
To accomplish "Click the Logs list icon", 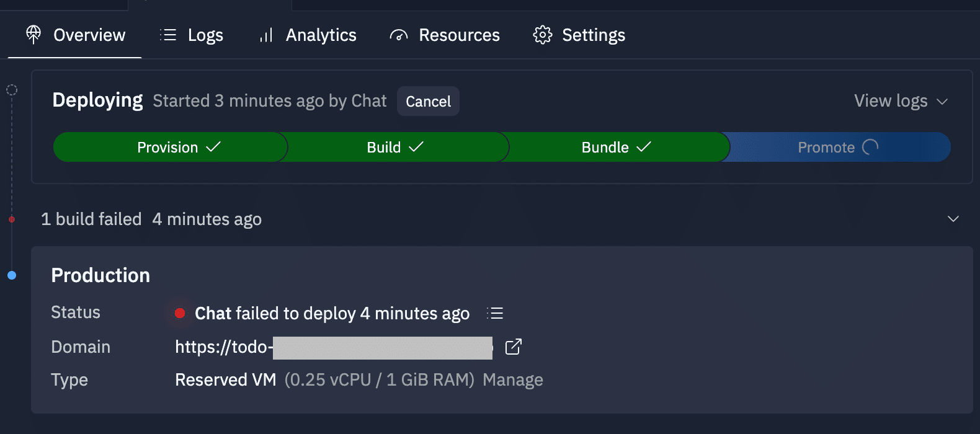I will pyautogui.click(x=168, y=35).
